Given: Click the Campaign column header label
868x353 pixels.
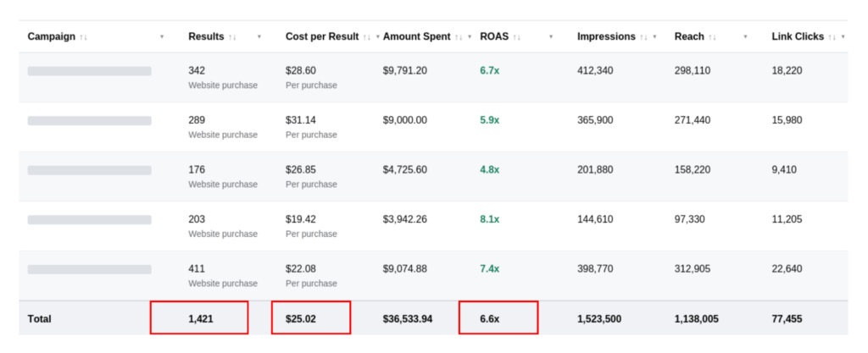Looking at the screenshot, I should click(52, 36).
